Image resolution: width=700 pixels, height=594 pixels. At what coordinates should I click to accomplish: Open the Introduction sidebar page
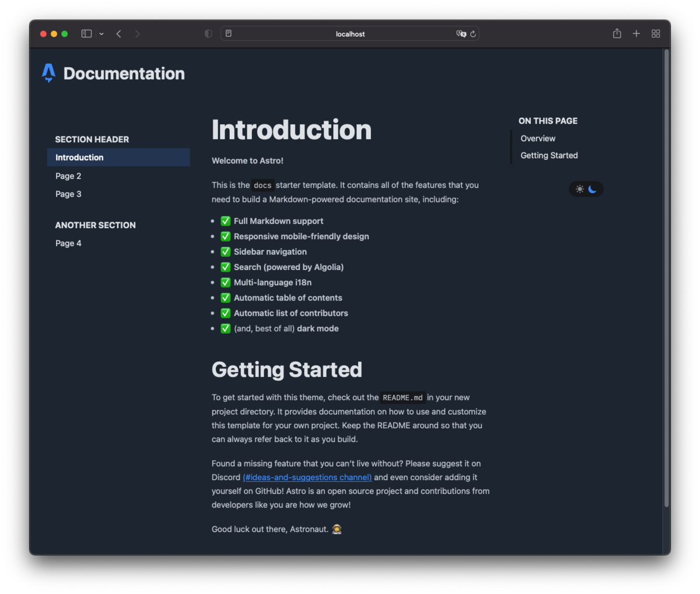(118, 158)
